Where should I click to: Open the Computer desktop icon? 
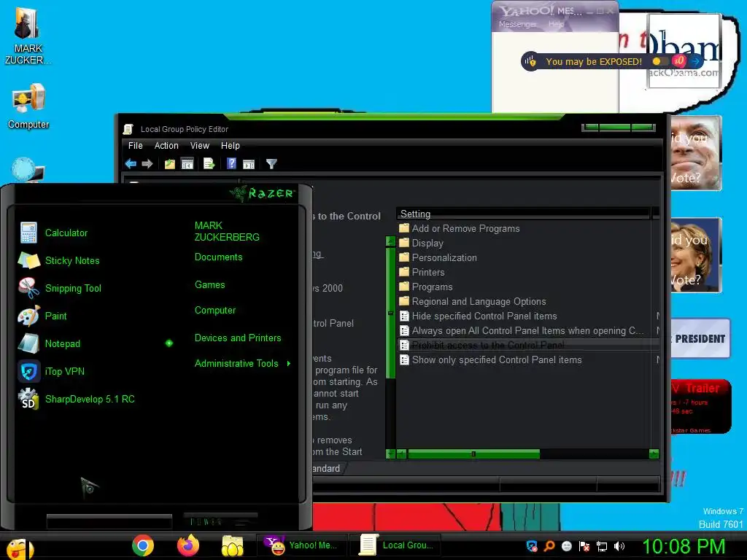(28, 106)
